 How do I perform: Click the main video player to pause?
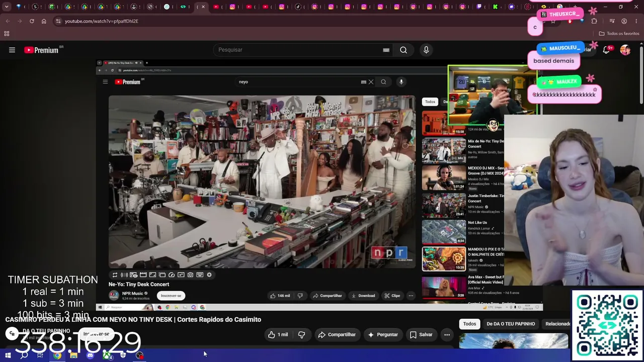319,185
